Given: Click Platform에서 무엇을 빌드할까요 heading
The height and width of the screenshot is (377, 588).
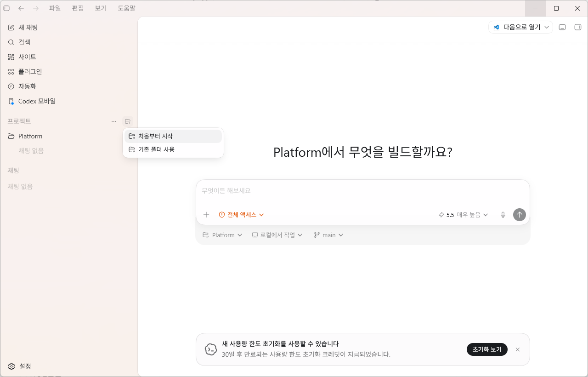Looking at the screenshot, I should (363, 152).
